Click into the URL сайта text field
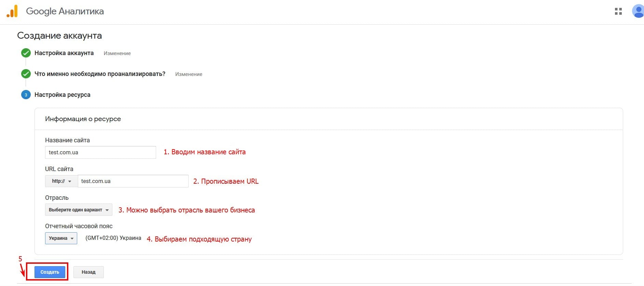The height and width of the screenshot is (286, 644). [x=133, y=181]
